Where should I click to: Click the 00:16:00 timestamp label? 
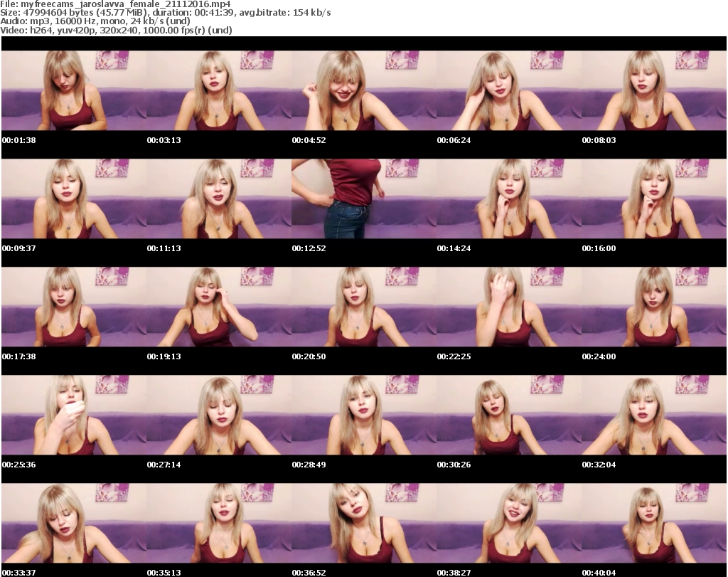coord(599,248)
